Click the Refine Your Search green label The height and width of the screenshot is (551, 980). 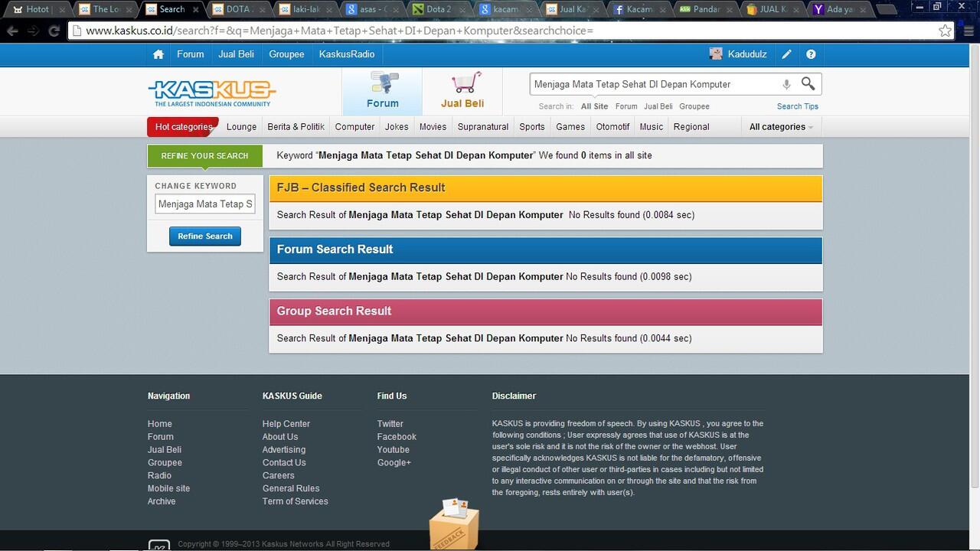(x=204, y=155)
